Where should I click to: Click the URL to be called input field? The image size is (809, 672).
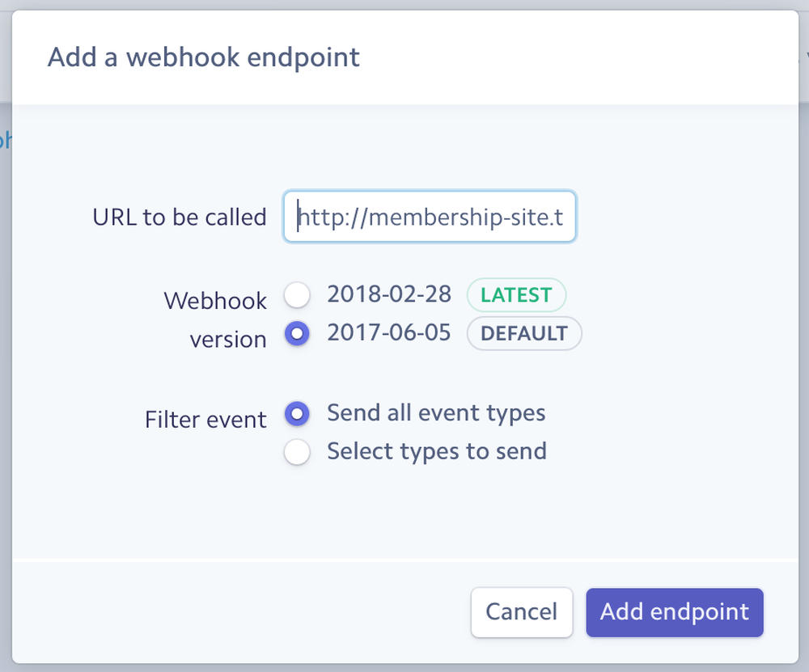pos(429,217)
